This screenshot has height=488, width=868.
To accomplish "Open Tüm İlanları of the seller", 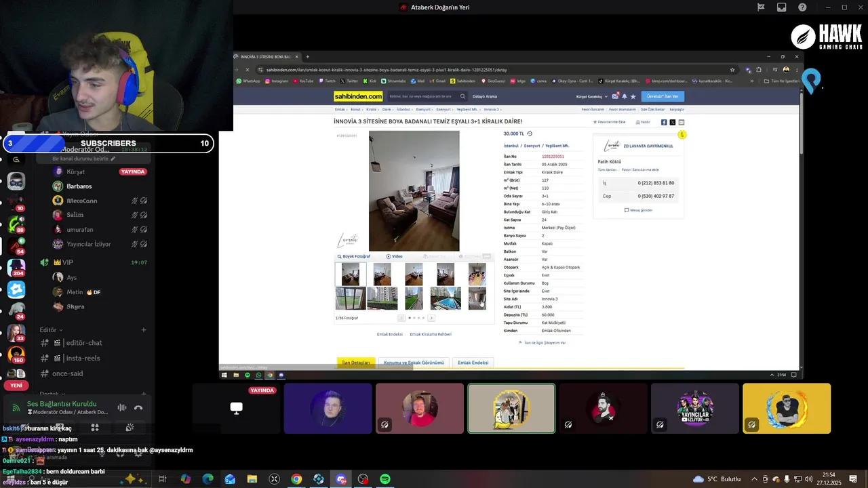I will click(607, 169).
